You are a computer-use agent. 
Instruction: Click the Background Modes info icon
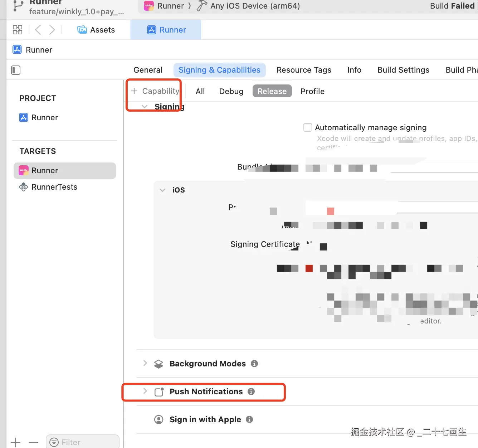254,364
